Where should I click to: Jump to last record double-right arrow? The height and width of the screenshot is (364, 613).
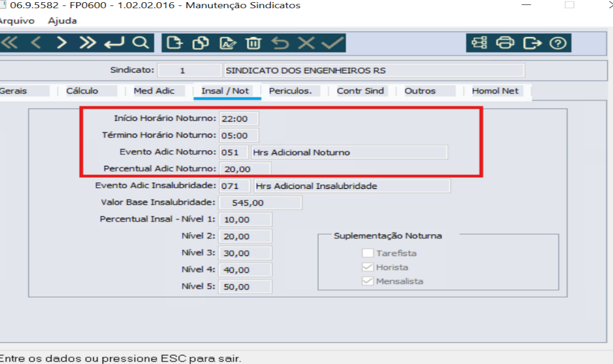(x=87, y=42)
